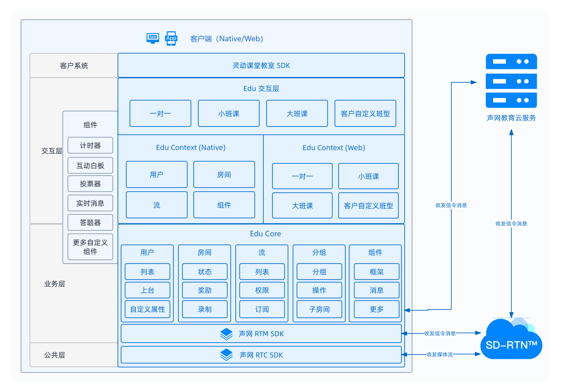
Task: Click the desktop monitor App icon
Action: pyautogui.click(x=153, y=39)
